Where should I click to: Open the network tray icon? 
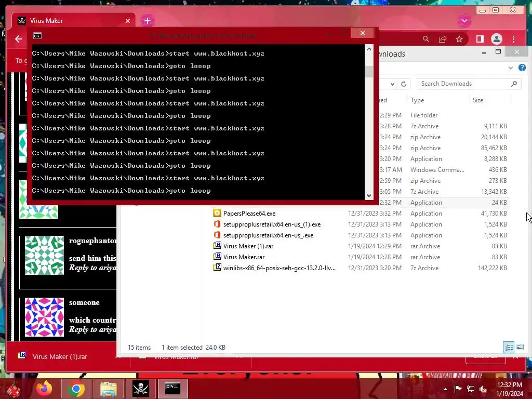(471, 389)
